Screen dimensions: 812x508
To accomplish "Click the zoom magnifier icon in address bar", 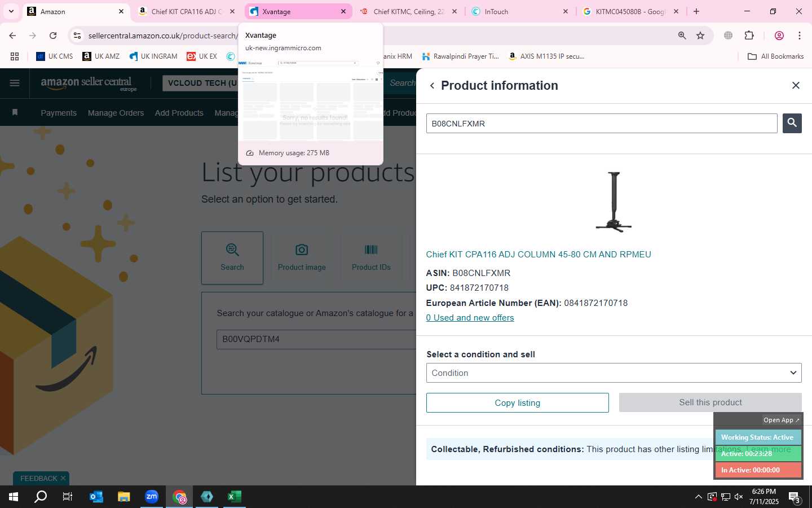I will pyautogui.click(x=682, y=36).
